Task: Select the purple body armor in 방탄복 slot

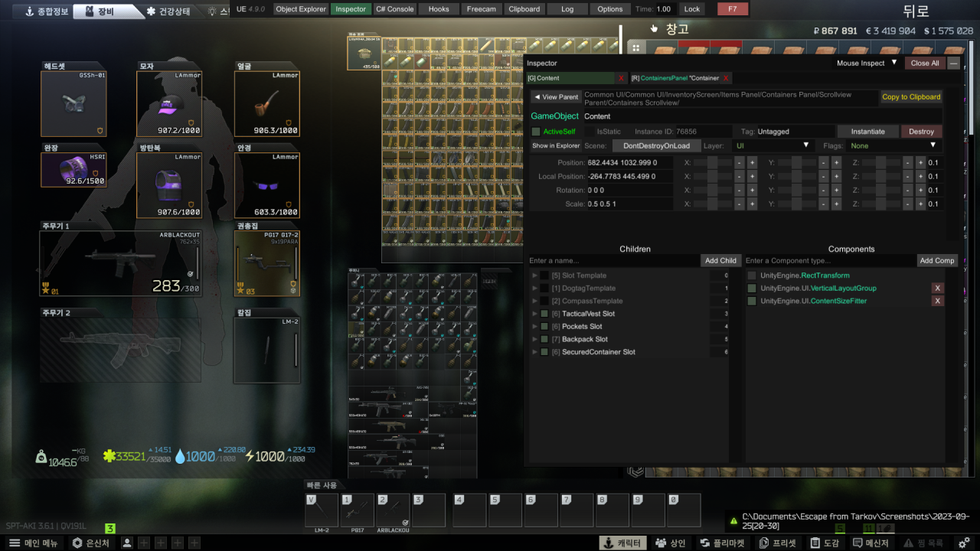Action: point(169,184)
